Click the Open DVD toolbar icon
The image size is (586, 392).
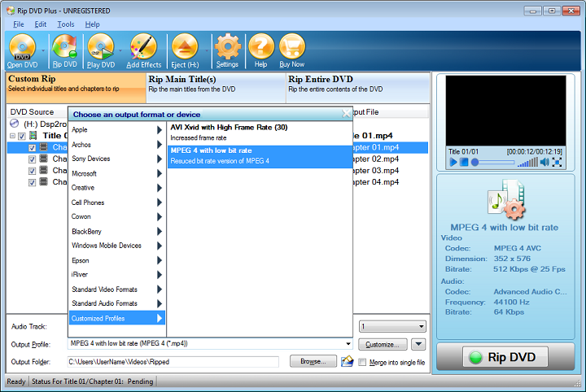pyautogui.click(x=22, y=50)
